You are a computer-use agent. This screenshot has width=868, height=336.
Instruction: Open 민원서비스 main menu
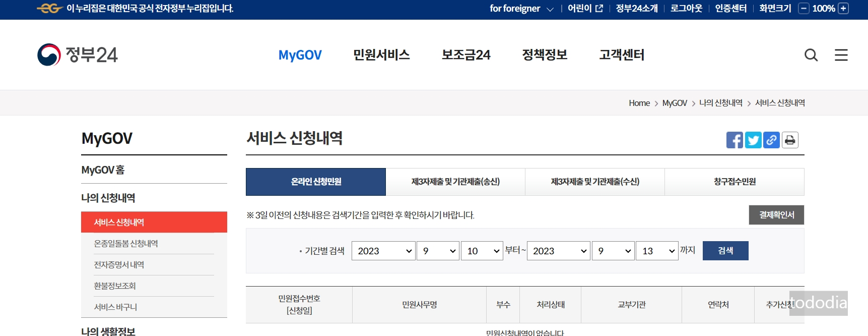tap(381, 55)
